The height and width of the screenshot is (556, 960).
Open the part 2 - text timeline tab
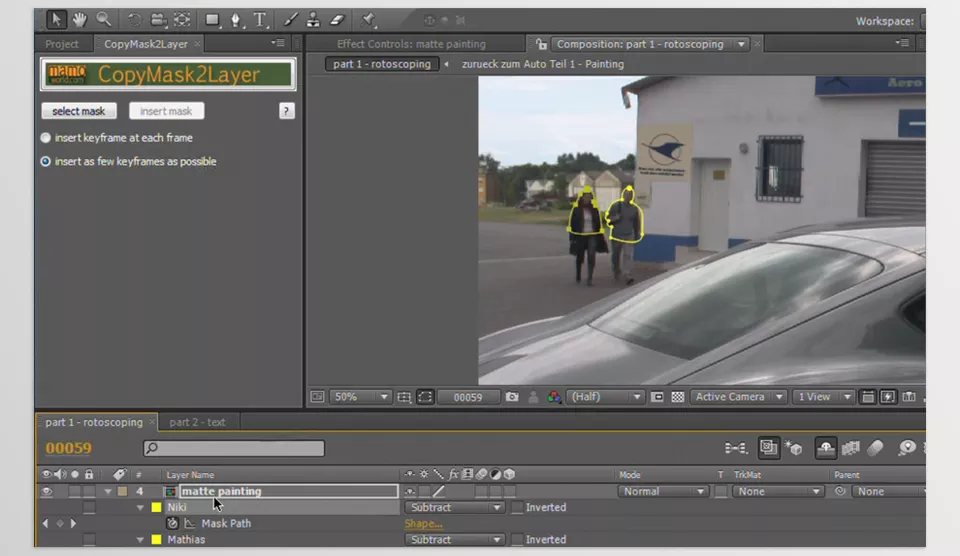[x=197, y=423]
